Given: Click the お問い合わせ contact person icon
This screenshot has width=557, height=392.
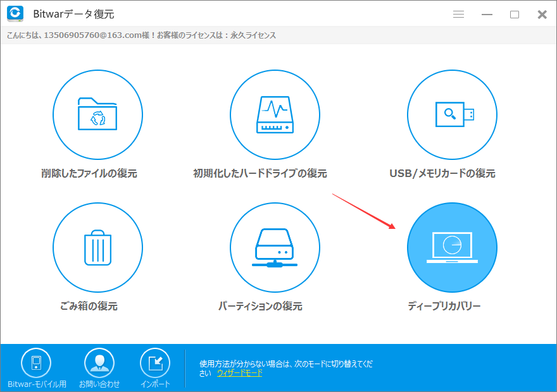Looking at the screenshot, I should (99, 363).
